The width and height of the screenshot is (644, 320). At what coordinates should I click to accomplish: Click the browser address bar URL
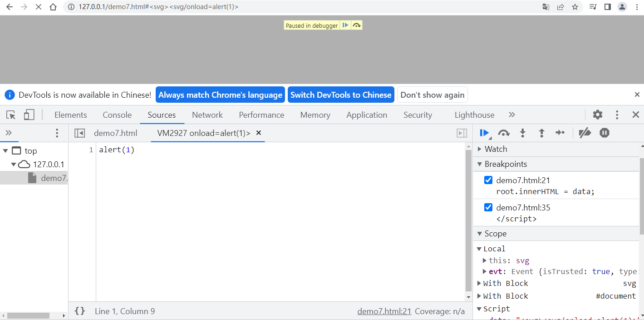tap(158, 7)
